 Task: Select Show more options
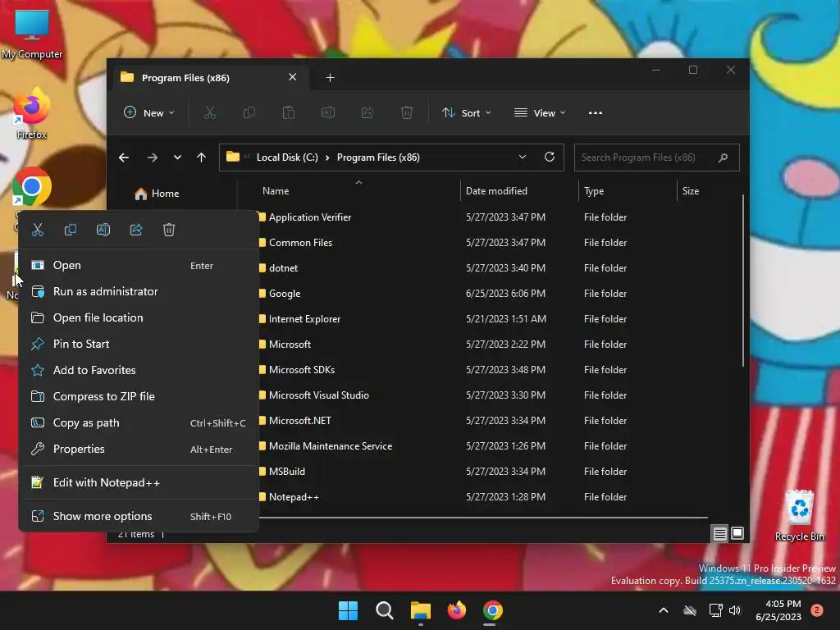(x=138, y=517)
